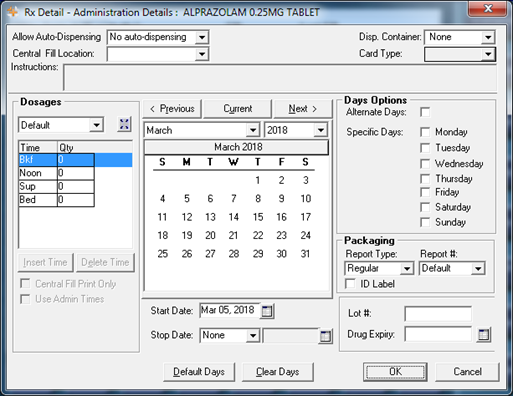Jump to the Current month
Image resolution: width=513 pixels, height=396 pixels.
[238, 109]
